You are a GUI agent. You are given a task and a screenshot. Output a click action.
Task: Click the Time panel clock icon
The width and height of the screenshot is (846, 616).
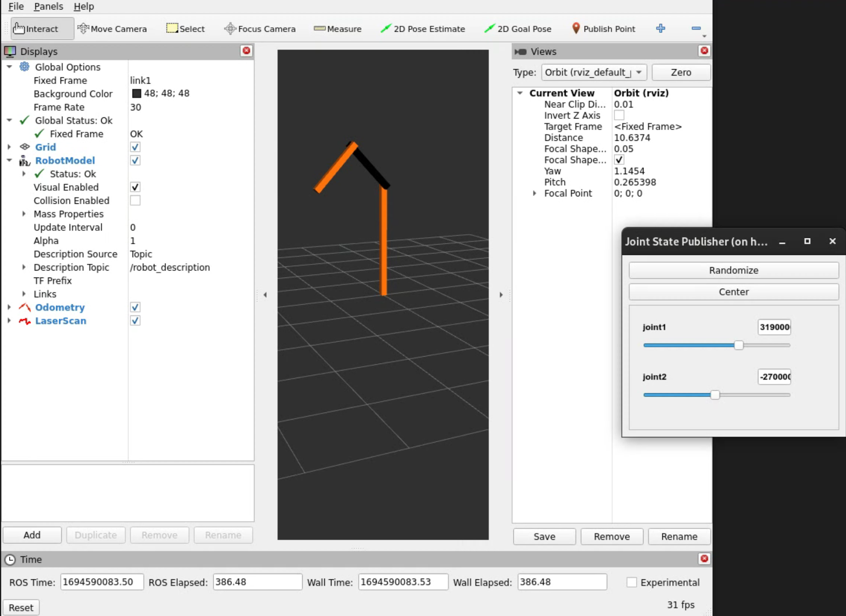[10, 560]
